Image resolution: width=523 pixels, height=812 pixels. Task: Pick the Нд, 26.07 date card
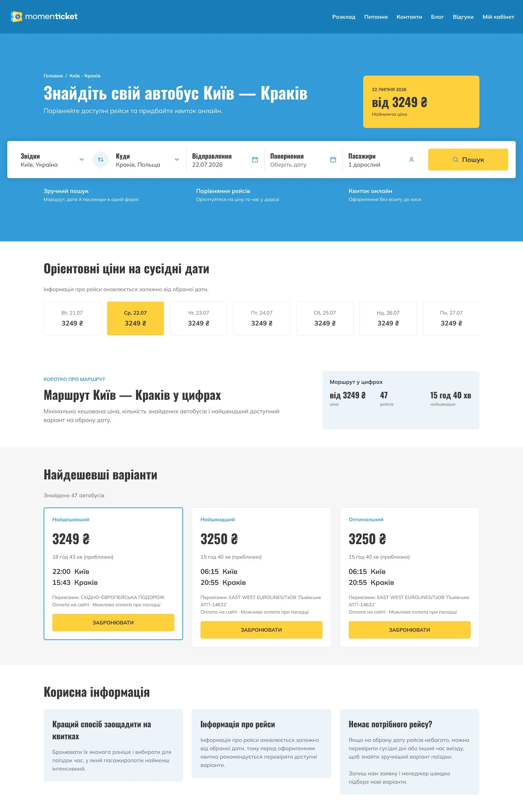click(x=388, y=318)
